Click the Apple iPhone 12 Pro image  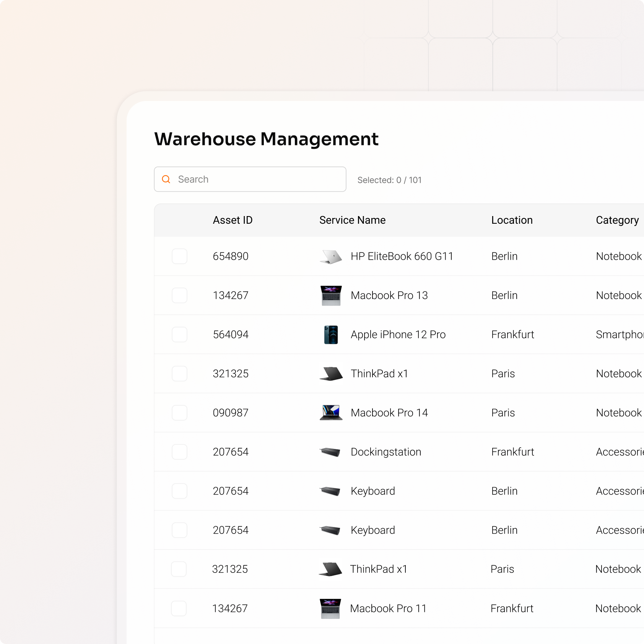[x=331, y=335]
